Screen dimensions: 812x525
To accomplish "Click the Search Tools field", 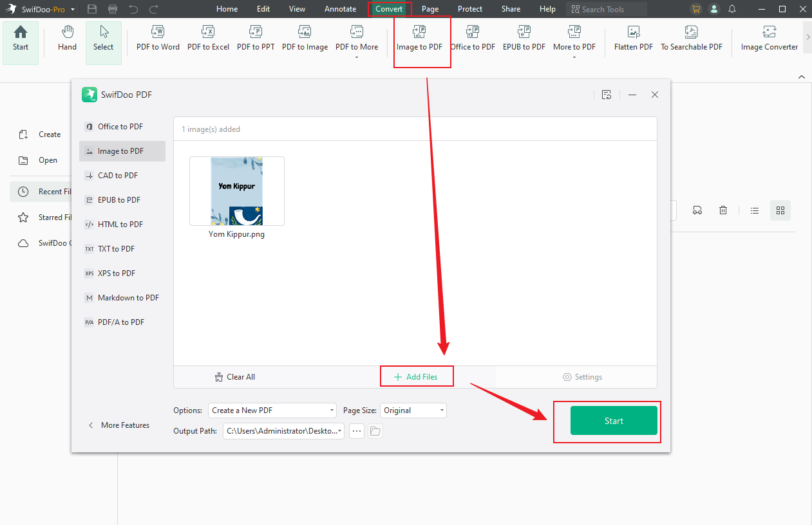I will pyautogui.click(x=605, y=8).
